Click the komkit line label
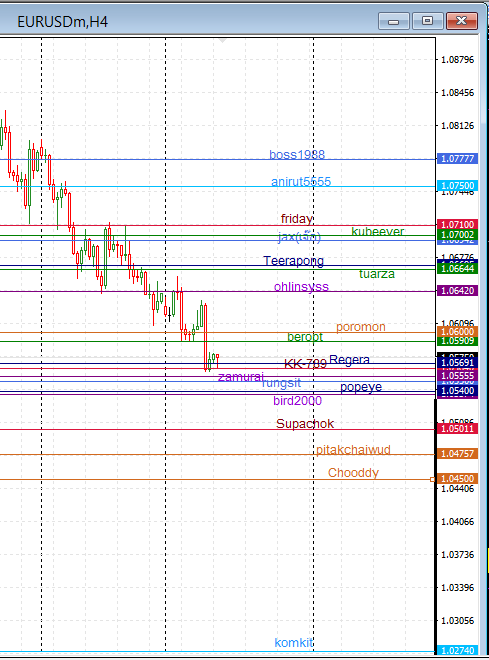Image resolution: width=489 pixels, height=660 pixels. point(294,643)
